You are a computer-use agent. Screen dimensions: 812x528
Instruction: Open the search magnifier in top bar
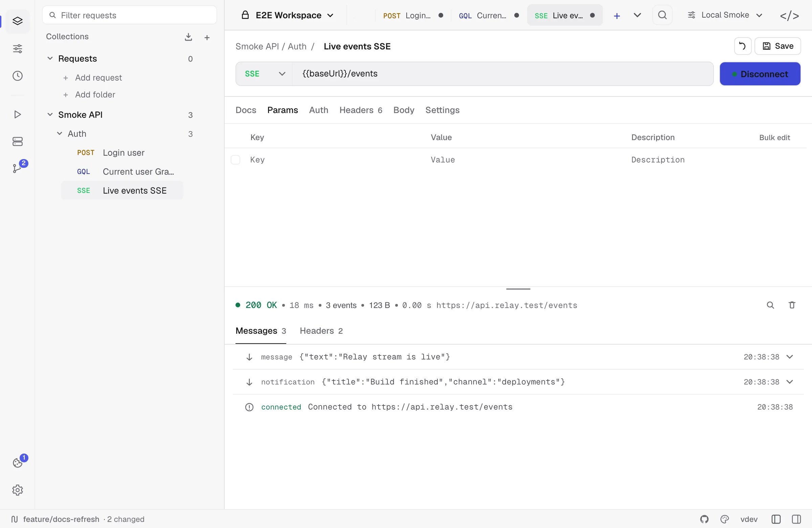tap(662, 15)
